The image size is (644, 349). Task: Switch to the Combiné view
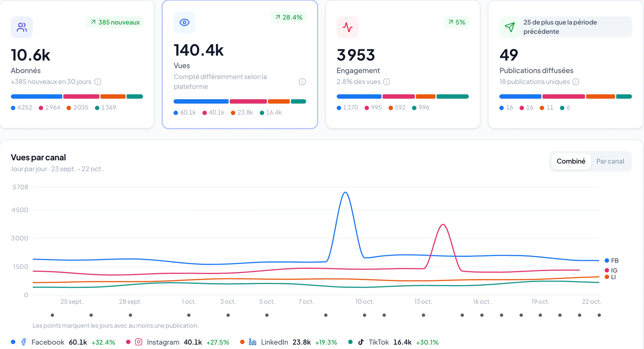pyautogui.click(x=571, y=161)
